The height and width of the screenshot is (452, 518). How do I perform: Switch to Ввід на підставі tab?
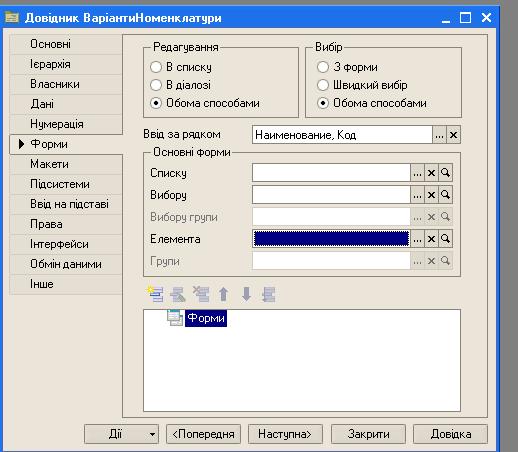click(66, 204)
